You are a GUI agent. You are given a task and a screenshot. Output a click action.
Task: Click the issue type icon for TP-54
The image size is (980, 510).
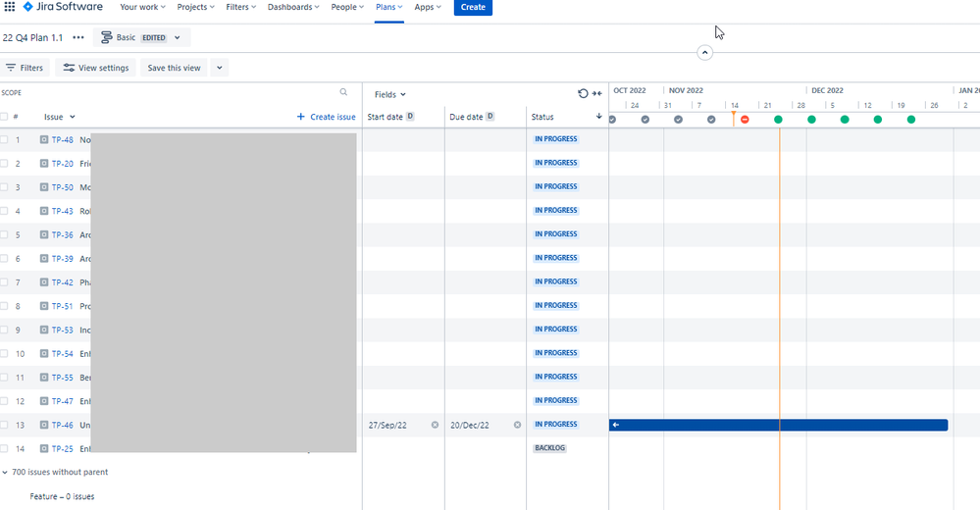[44, 353]
